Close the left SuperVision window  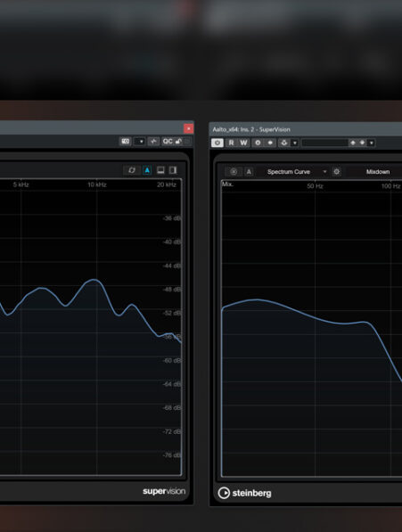(x=189, y=128)
